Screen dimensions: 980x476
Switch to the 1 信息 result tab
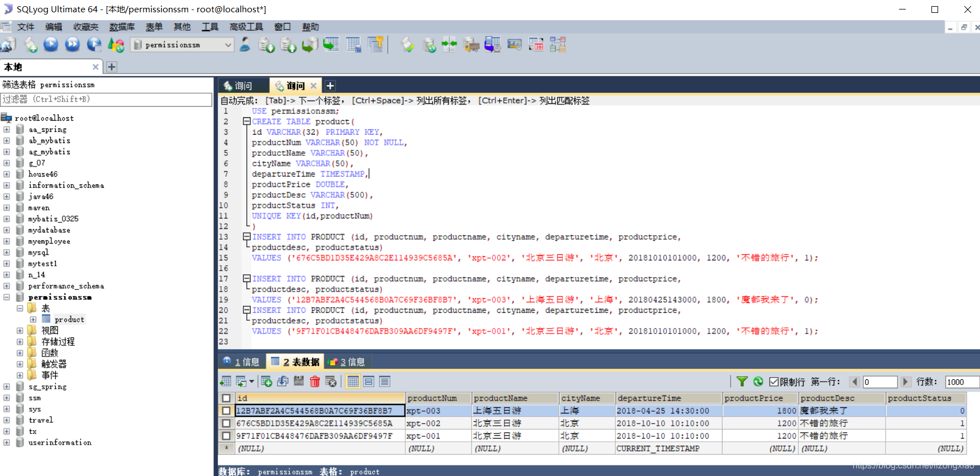coord(241,361)
